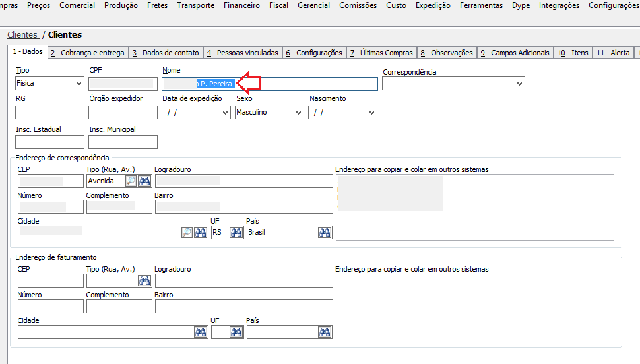Open the Fiscal menu

[x=279, y=5]
